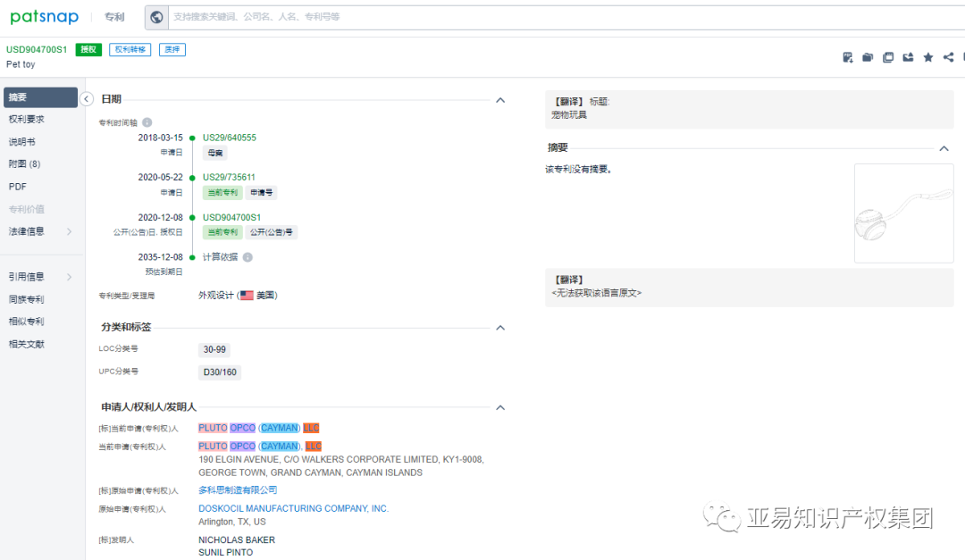The image size is (965, 560).
Task: Click the 外观设计 patent type text
Action: coord(216,296)
